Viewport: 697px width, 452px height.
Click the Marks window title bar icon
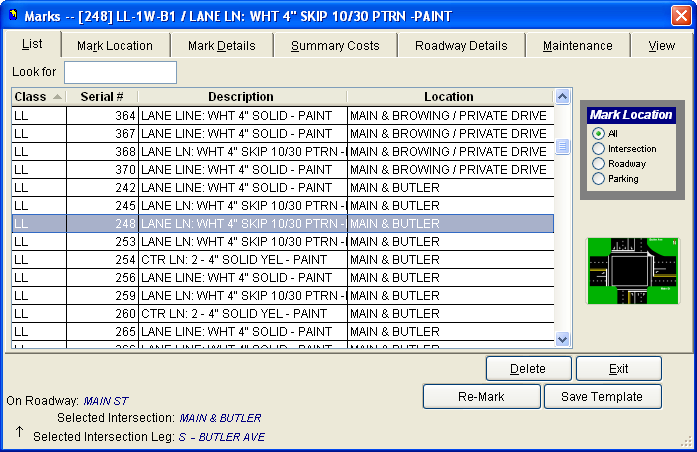click(13, 15)
